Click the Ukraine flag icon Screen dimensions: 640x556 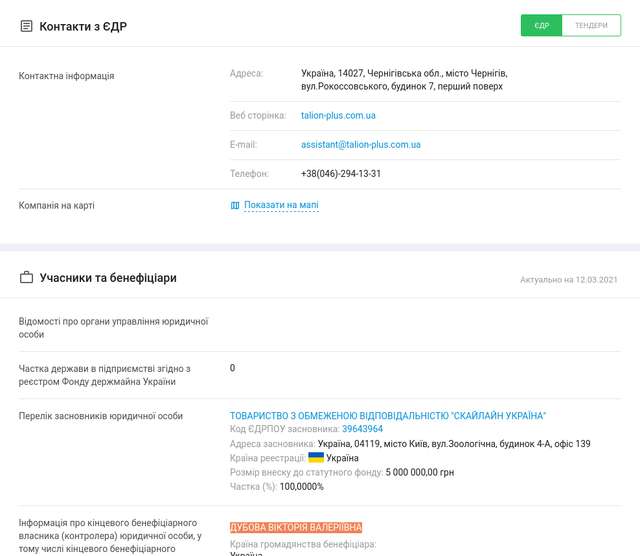click(x=316, y=457)
